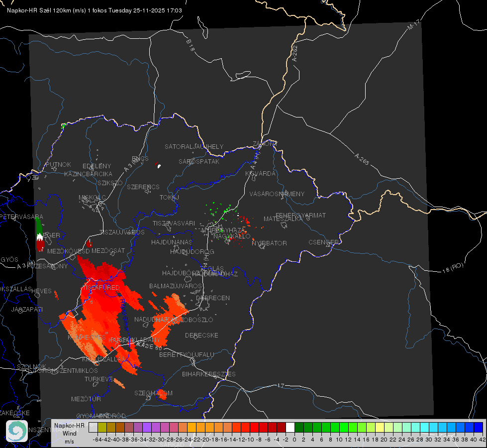The width and height of the screenshot is (487, 448).
Task: Click the MISKOLC city label
Action: [92, 198]
